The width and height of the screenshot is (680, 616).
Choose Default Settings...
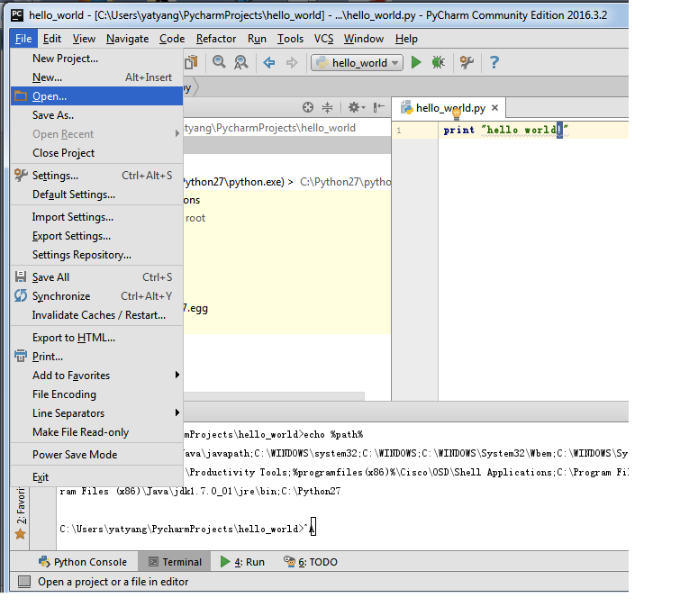tap(96, 195)
